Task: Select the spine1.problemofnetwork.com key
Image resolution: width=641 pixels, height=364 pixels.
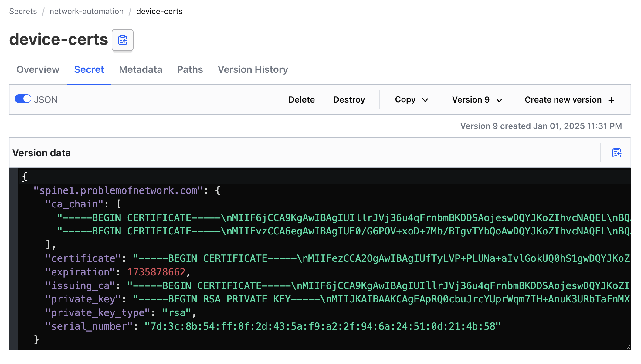Action: point(118,190)
